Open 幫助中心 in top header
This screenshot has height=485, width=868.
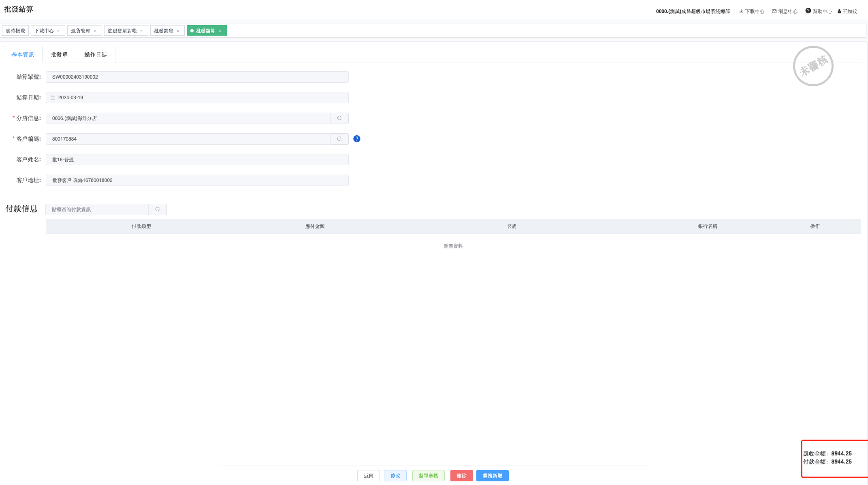tap(819, 11)
